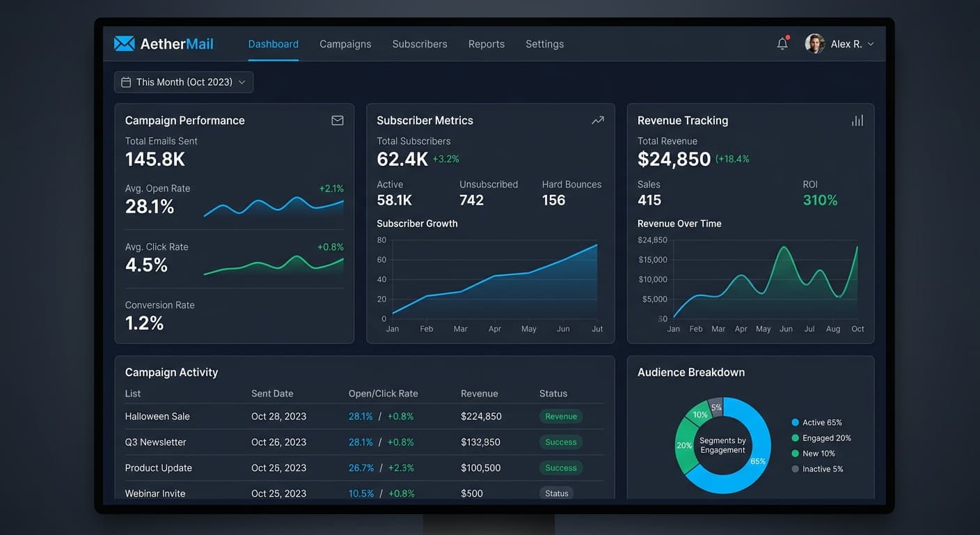The width and height of the screenshot is (980, 535).
Task: Open Alex R.'s profile avatar
Action: click(814, 43)
